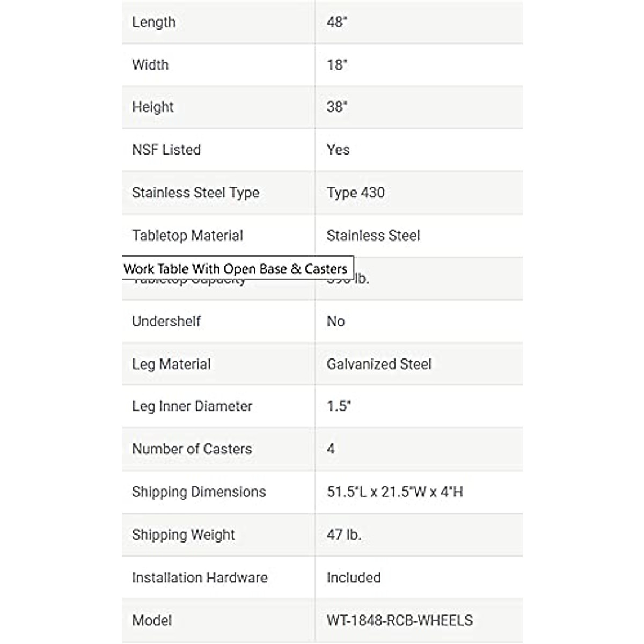Click the Shipping Weight label

[184, 535]
